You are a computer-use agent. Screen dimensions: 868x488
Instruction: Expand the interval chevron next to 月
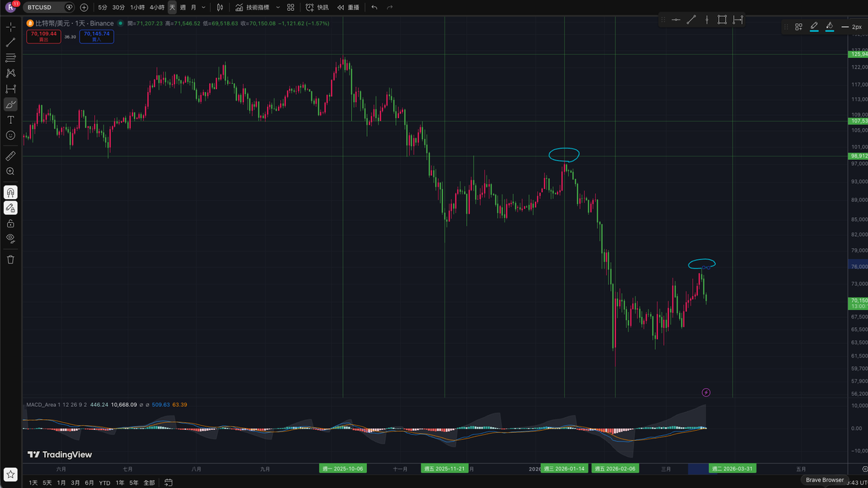click(x=204, y=7)
